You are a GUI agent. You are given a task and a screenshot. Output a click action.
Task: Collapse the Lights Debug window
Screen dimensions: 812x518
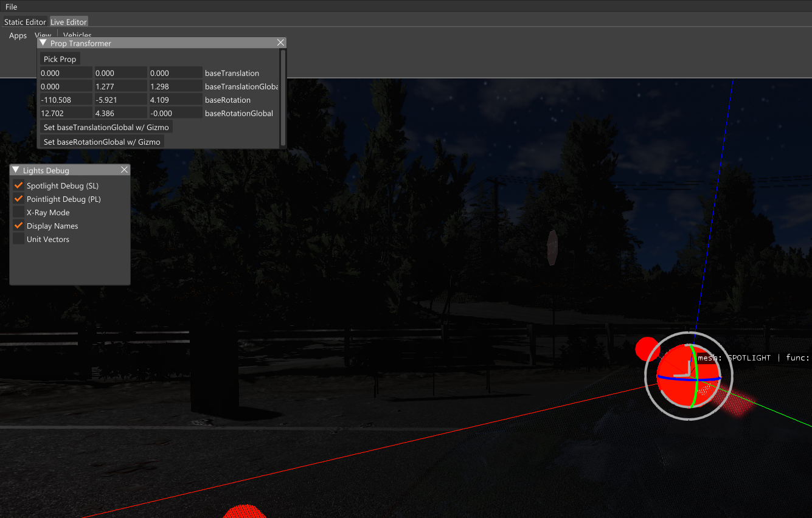[x=16, y=170]
